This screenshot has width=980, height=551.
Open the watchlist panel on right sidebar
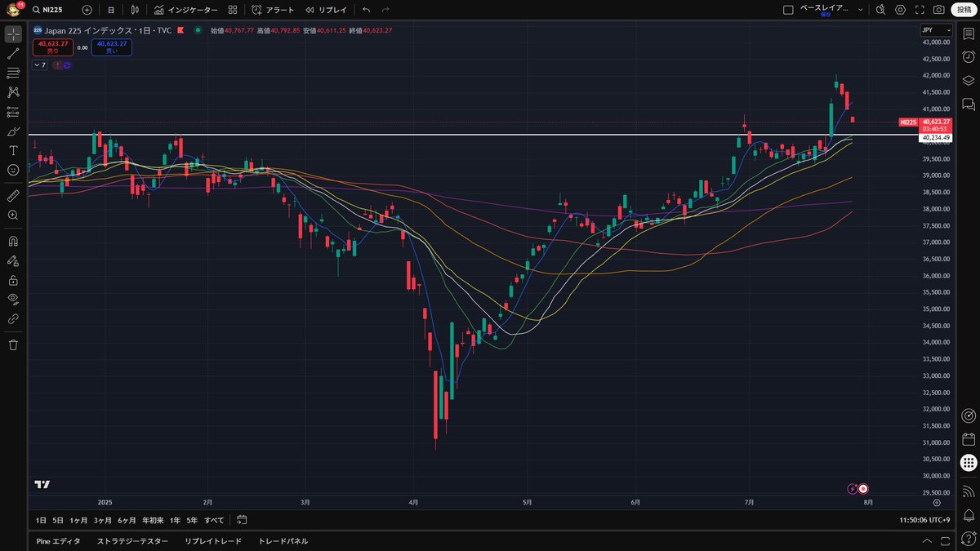969,32
